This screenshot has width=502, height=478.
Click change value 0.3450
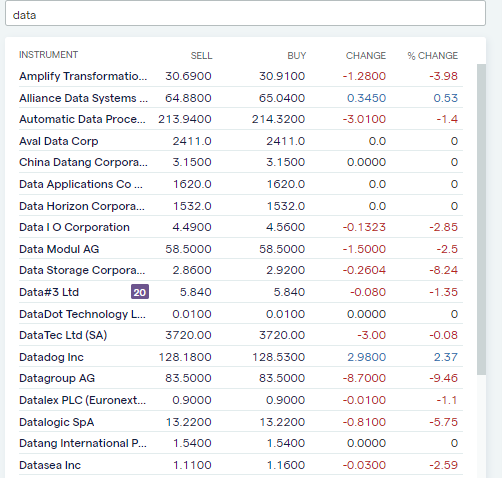(x=366, y=98)
